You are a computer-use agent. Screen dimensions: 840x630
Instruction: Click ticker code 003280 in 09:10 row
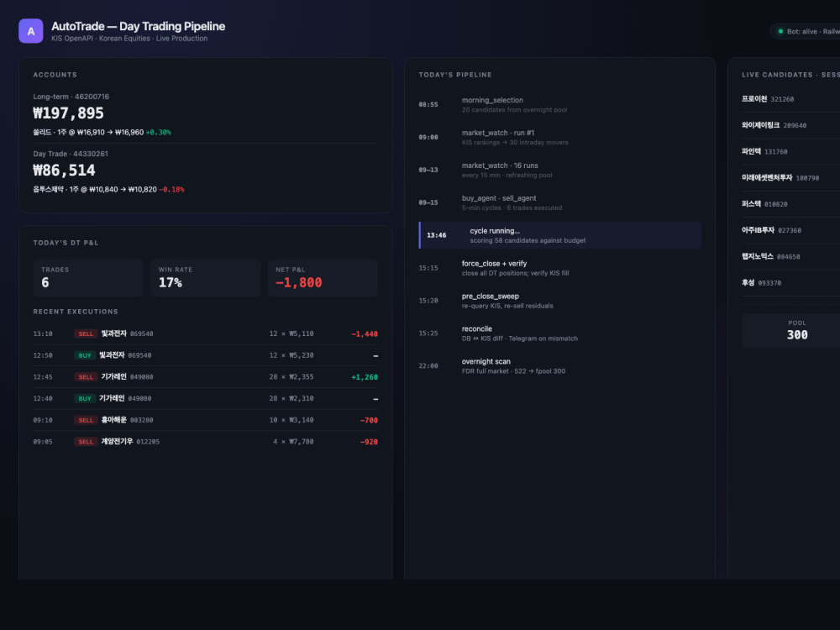click(141, 420)
